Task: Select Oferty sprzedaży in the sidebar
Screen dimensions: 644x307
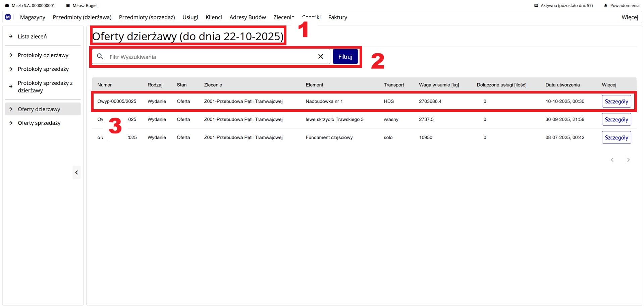Action: (39, 123)
